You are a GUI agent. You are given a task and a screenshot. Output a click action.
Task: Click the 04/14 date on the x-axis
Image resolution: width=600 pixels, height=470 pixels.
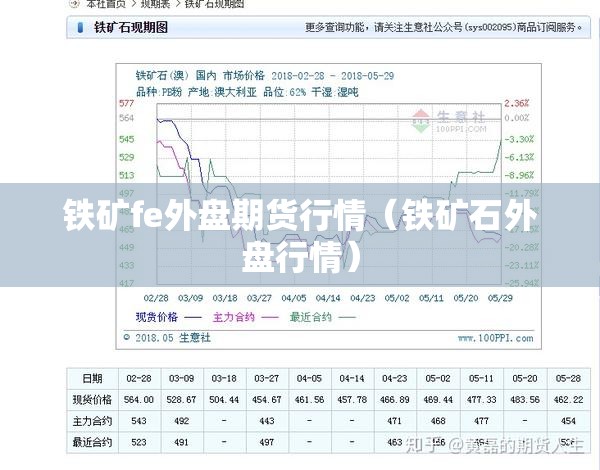pyautogui.click(x=328, y=298)
